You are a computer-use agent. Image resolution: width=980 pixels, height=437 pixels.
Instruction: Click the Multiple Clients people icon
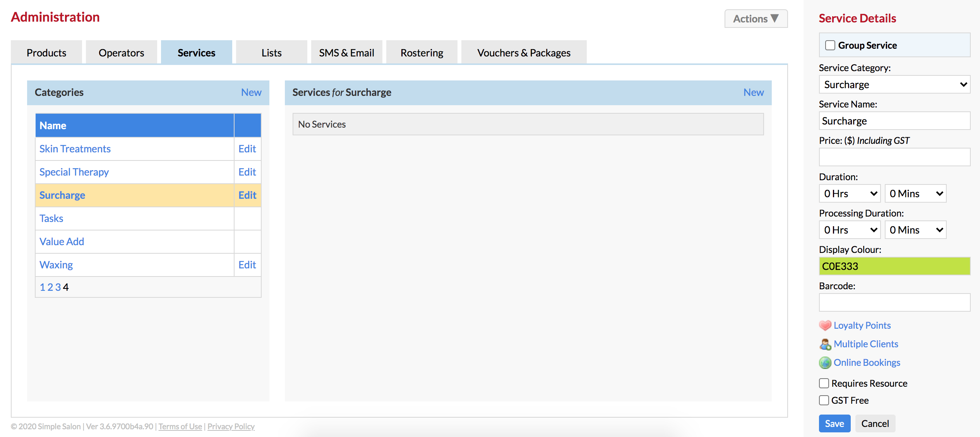tap(825, 344)
